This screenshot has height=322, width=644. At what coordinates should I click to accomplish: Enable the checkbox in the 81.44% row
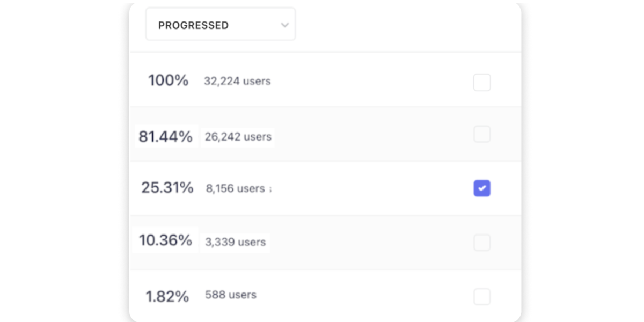pyautogui.click(x=481, y=134)
